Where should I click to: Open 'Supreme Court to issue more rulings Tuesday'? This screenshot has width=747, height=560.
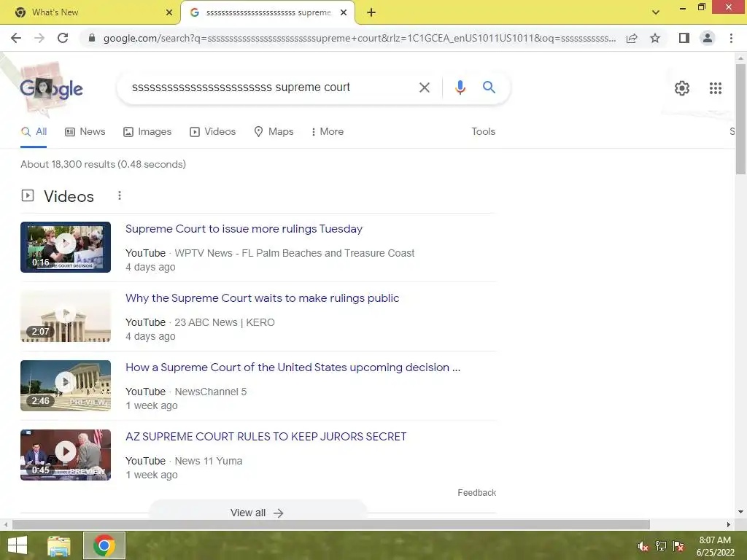pyautogui.click(x=244, y=229)
